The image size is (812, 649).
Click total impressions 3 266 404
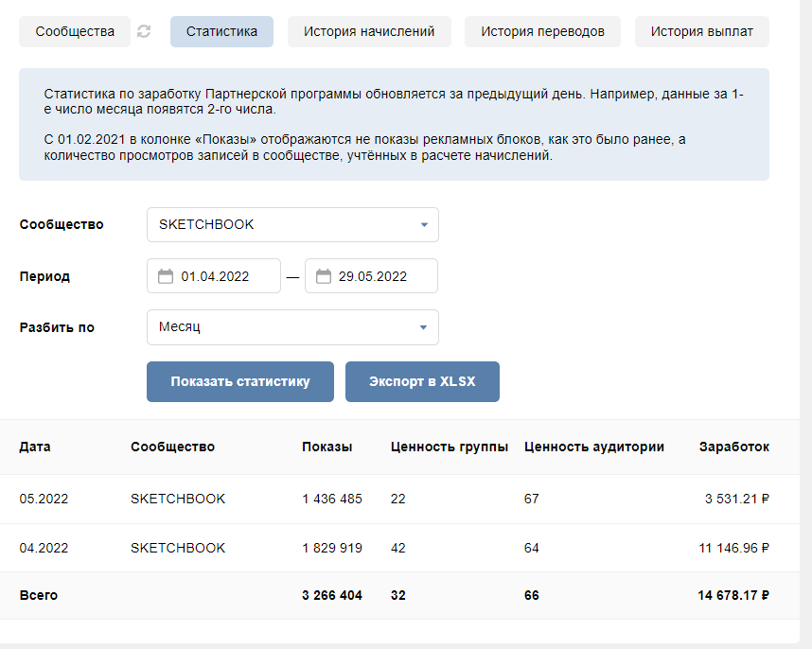(x=332, y=595)
